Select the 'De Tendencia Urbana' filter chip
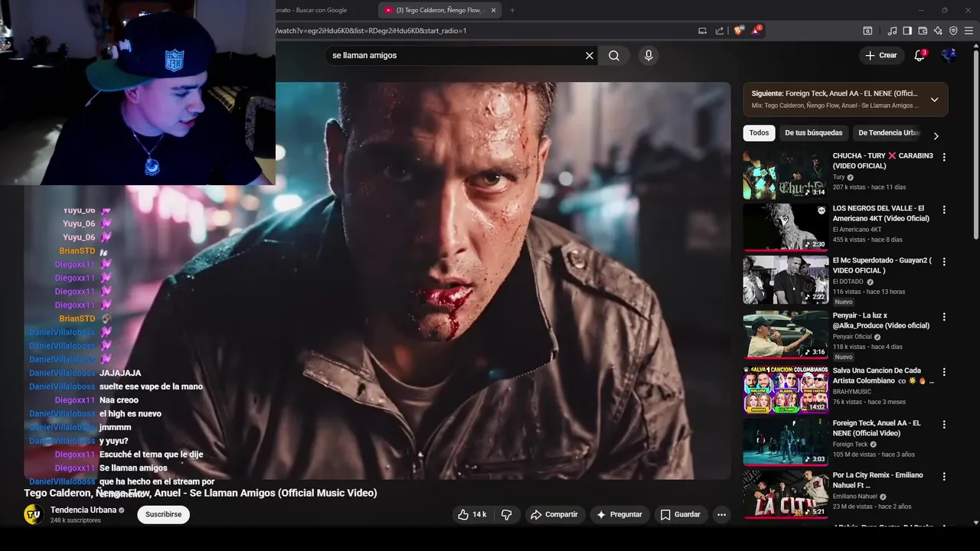This screenshot has height=551, width=980. coord(888,133)
